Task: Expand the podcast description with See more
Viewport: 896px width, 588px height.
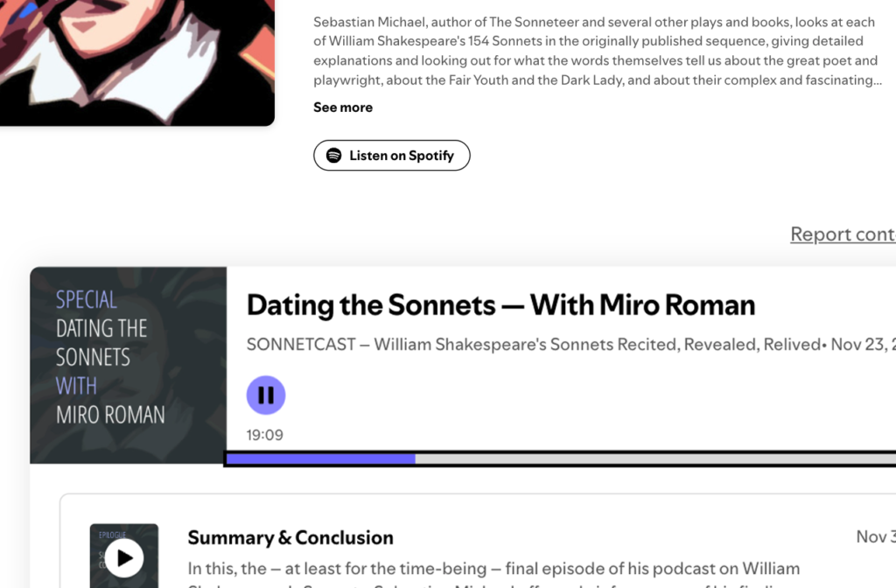Action: point(343,108)
